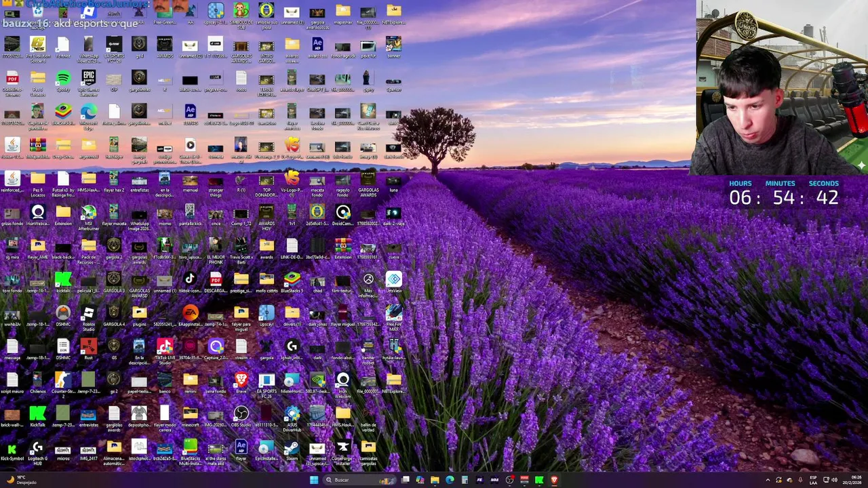The height and width of the screenshot is (488, 868).
Task: Select the TikTok LIVE Studio icon
Action: tap(165, 352)
